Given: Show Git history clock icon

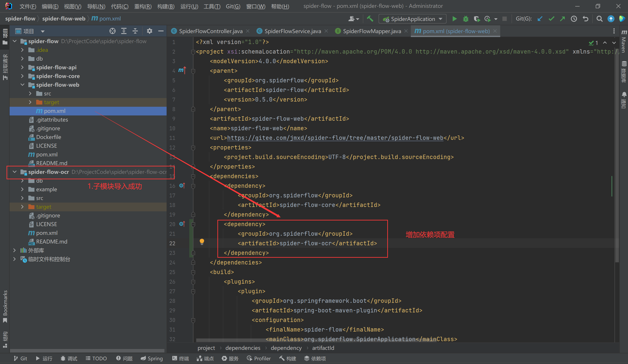Looking at the screenshot, I should point(574,19).
